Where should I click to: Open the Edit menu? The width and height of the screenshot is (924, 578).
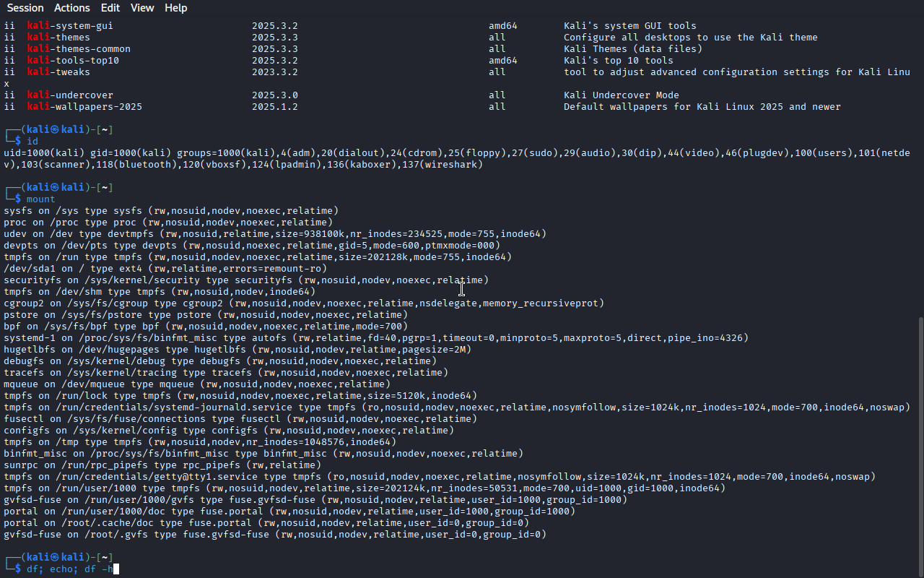[x=110, y=8]
